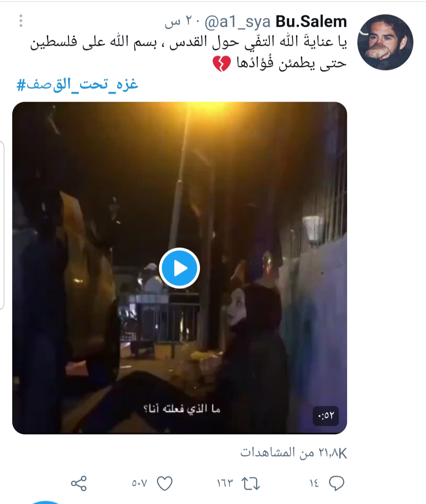
Task: Click the Bu.Salem display name
Action: point(311,21)
